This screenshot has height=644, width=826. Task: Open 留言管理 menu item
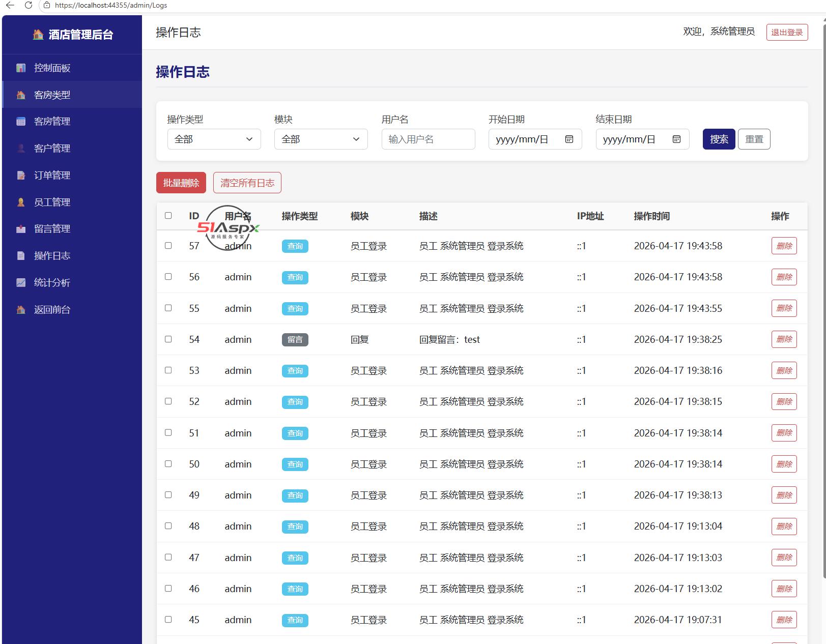coord(72,229)
